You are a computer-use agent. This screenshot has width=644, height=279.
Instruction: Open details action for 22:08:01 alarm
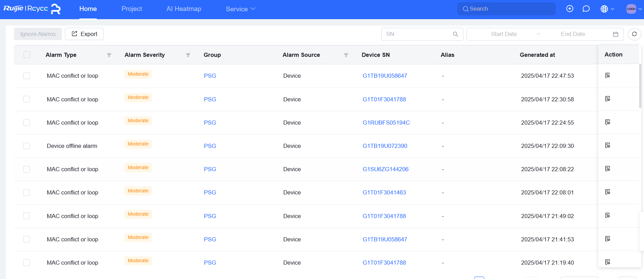(608, 192)
